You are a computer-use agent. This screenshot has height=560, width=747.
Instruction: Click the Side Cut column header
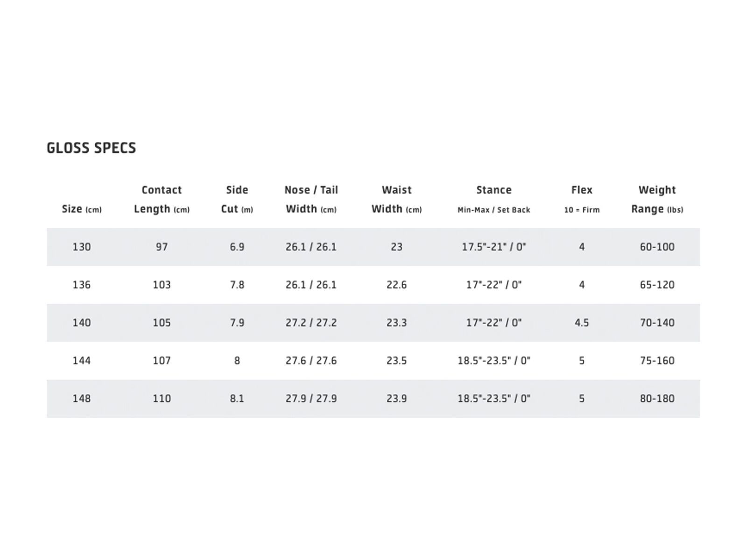tap(237, 199)
